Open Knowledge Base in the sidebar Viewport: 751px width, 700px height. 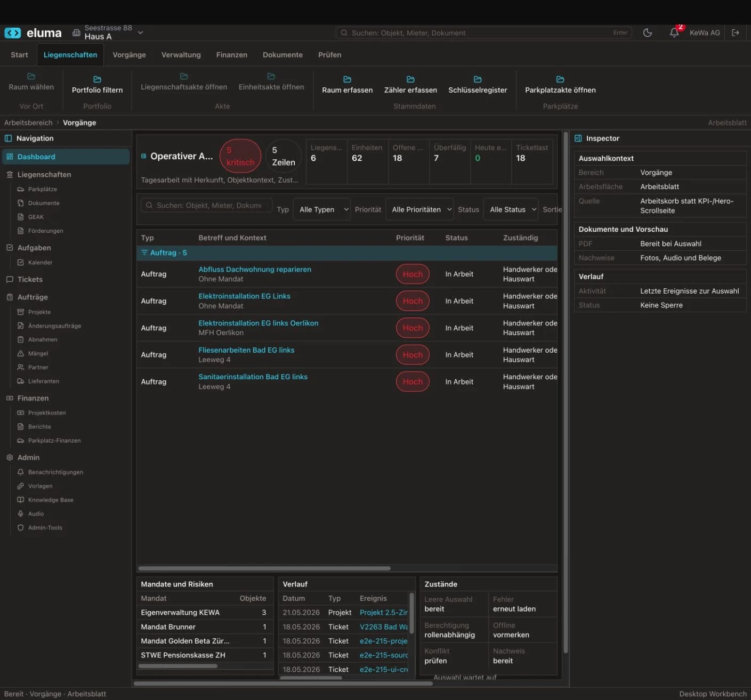51,500
